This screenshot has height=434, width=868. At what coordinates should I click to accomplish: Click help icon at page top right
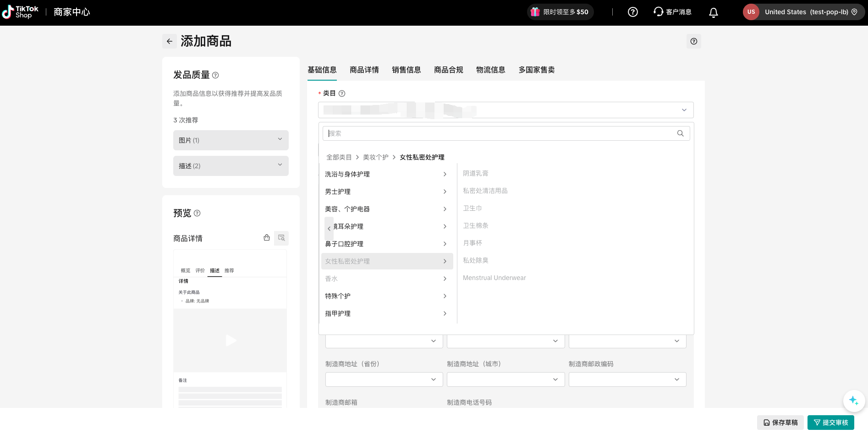pos(693,41)
